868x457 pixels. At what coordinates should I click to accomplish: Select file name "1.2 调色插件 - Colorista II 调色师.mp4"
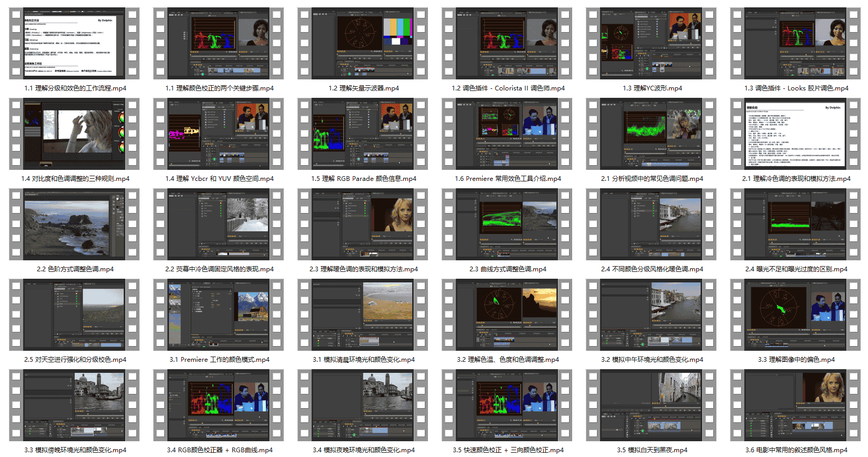pyautogui.click(x=508, y=88)
